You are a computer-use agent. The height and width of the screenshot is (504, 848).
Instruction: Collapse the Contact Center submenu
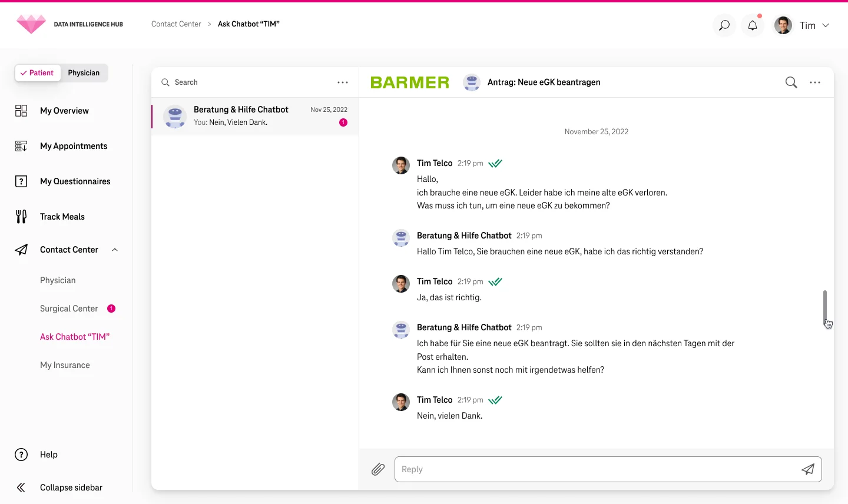tap(115, 250)
